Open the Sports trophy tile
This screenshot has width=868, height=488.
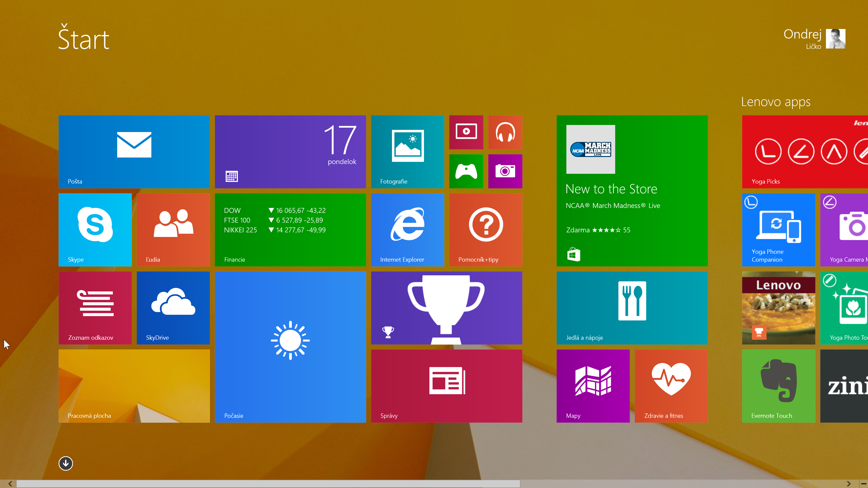click(x=446, y=308)
